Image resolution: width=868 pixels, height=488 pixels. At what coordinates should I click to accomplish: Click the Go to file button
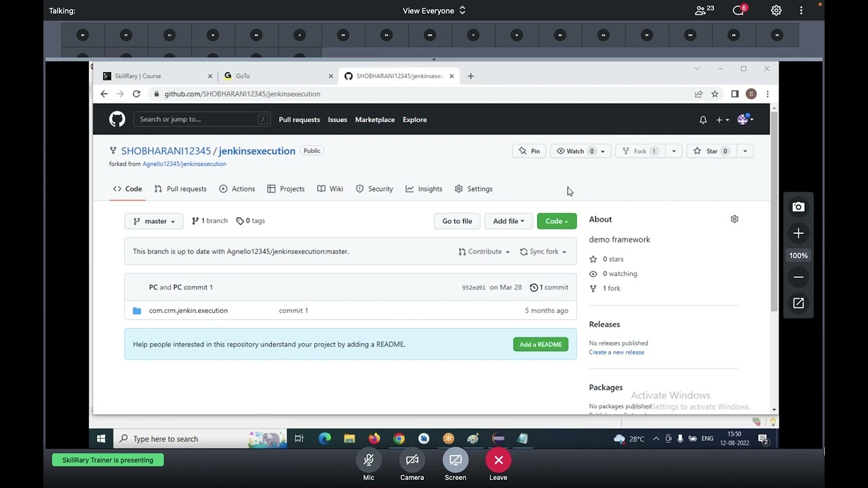coord(457,221)
